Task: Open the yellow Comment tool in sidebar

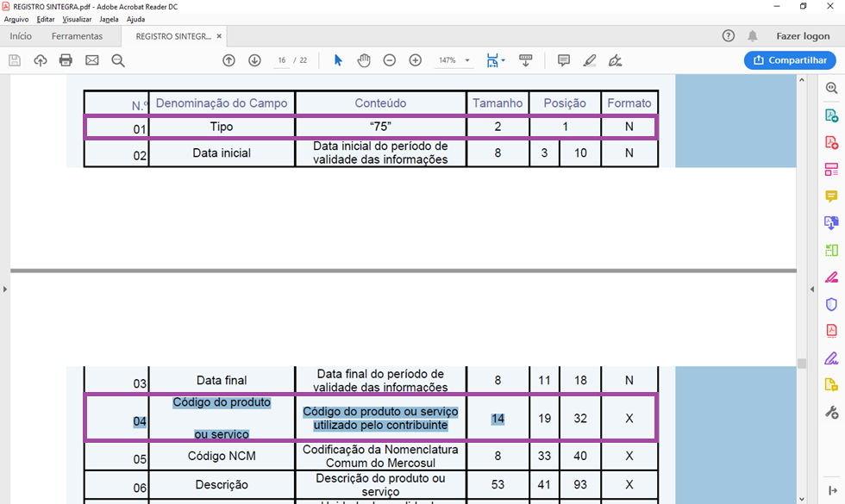Action: [831, 196]
